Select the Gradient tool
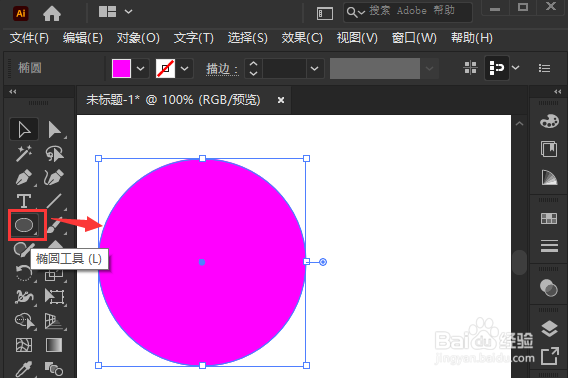 (x=54, y=345)
